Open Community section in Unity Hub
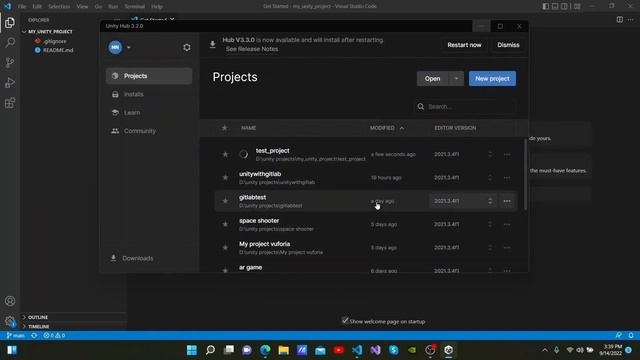The height and width of the screenshot is (360, 640). (149, 131)
